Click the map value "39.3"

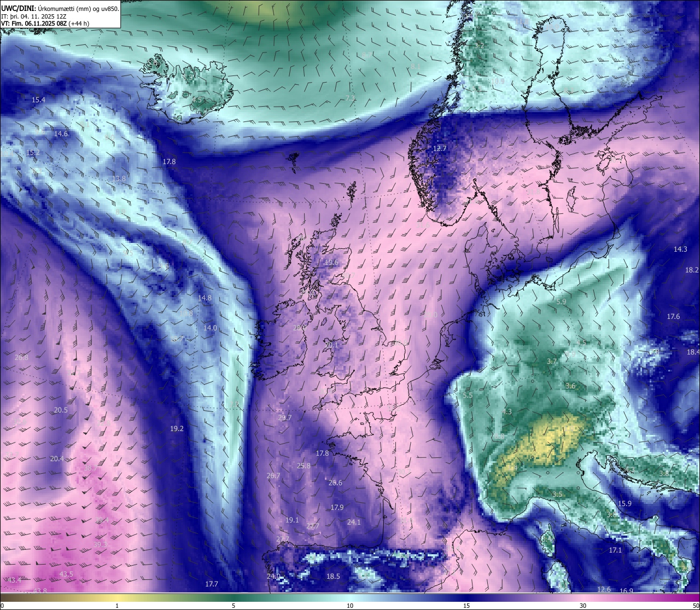tap(101, 544)
